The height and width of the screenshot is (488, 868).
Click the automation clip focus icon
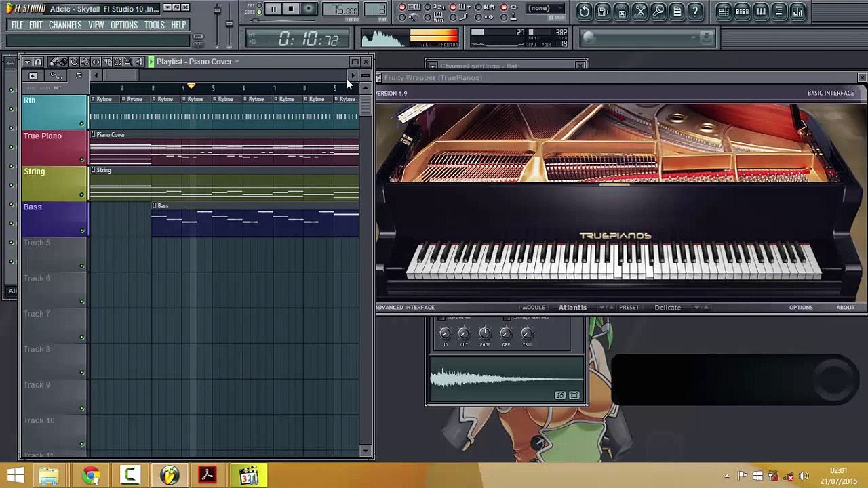pyautogui.click(x=56, y=76)
